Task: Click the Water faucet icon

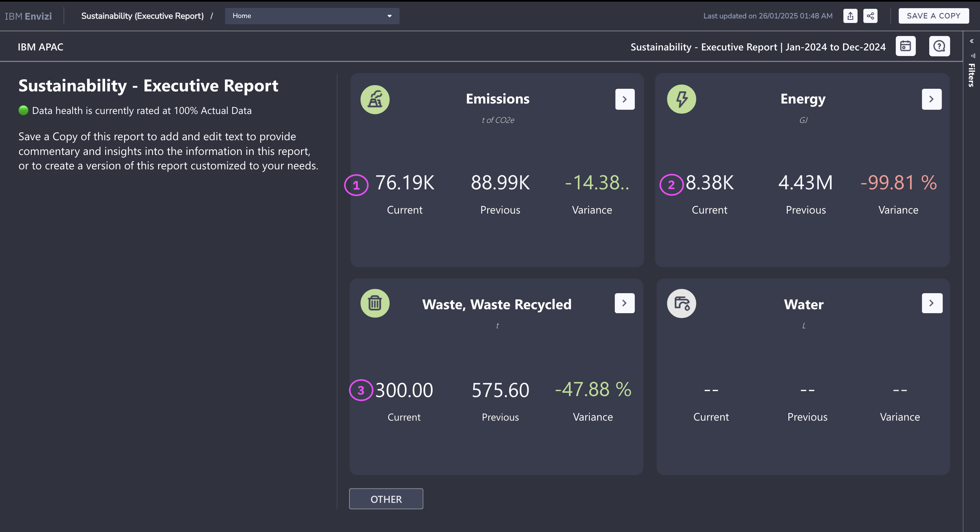Action: point(681,303)
